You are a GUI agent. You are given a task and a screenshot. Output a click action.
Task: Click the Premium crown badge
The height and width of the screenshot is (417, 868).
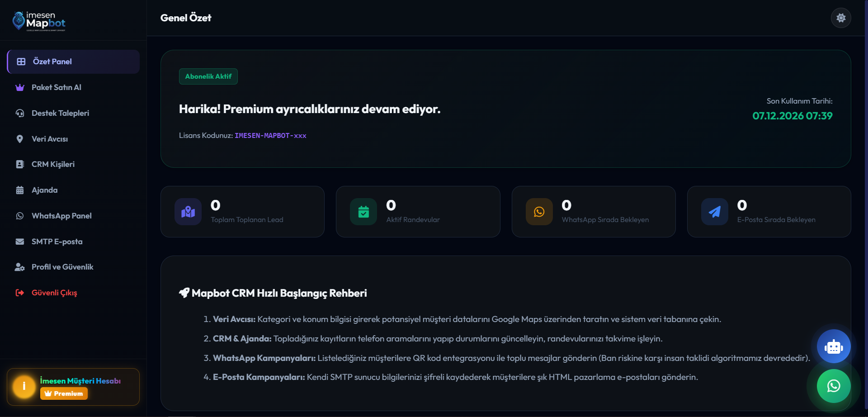(x=64, y=393)
